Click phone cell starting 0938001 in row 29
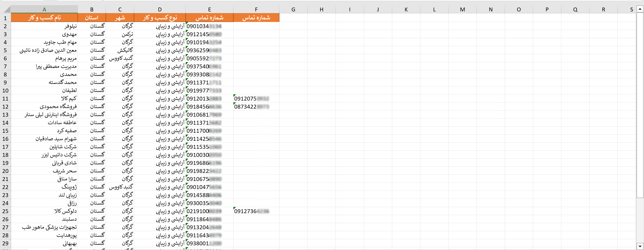This screenshot has width=644, height=250. [210, 243]
